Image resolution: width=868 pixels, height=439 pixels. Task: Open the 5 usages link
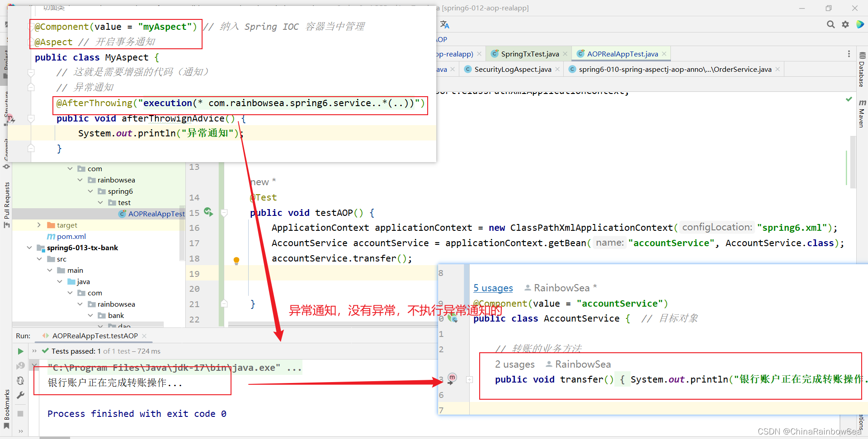pyautogui.click(x=493, y=288)
